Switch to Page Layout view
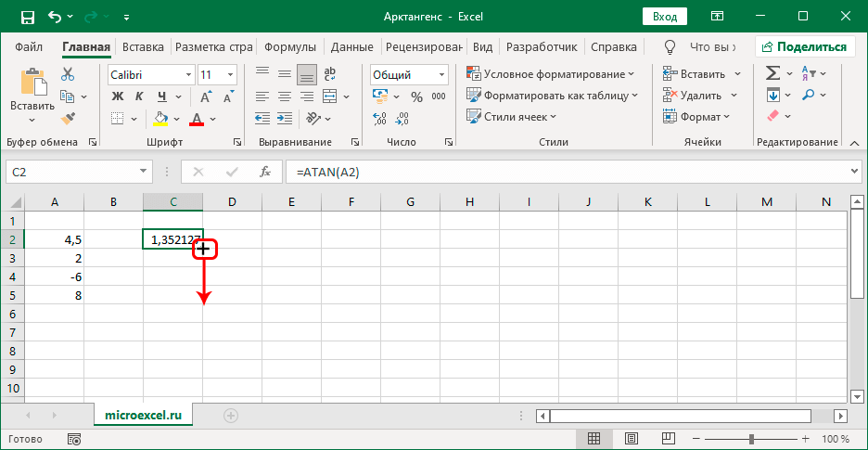 [631, 439]
